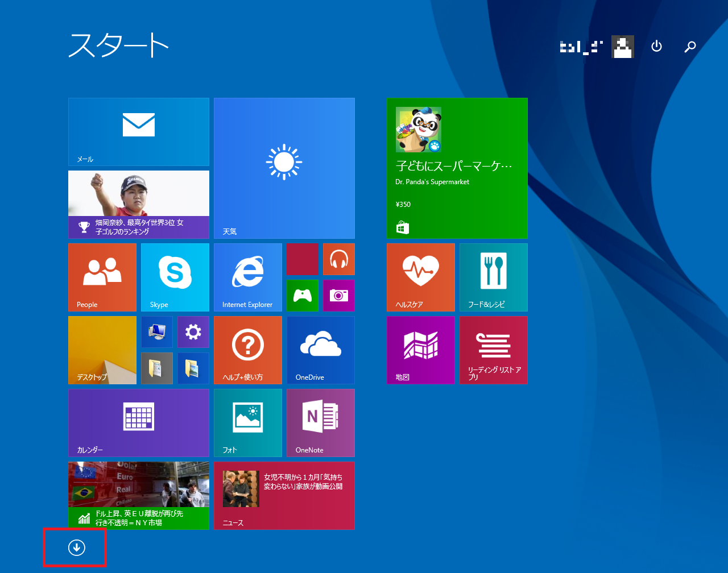This screenshot has width=728, height=573.
Task: Open the sports tile about 畑岡奈紗 golf ranking
Action: coord(139,205)
